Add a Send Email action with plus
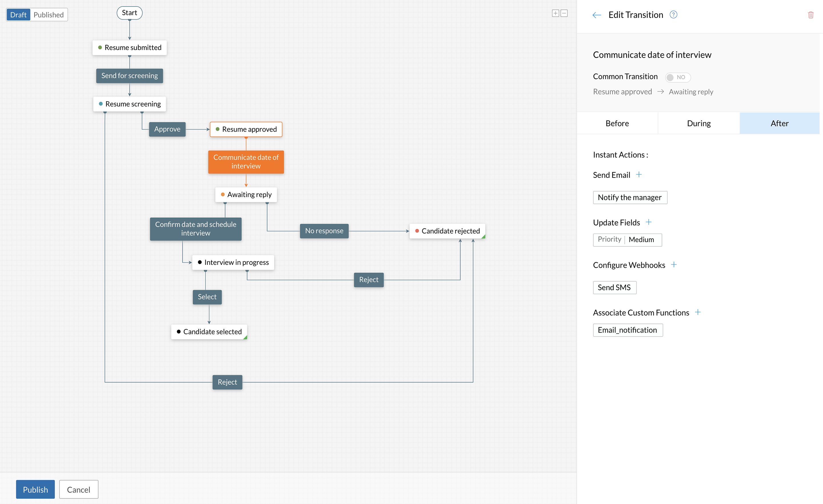Screen dimensions: 823x504 tap(639, 174)
